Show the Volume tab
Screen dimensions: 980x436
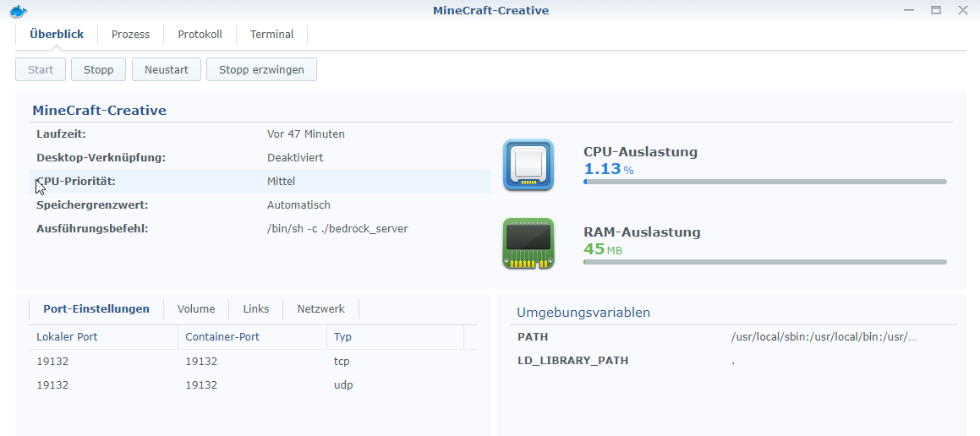tap(196, 309)
